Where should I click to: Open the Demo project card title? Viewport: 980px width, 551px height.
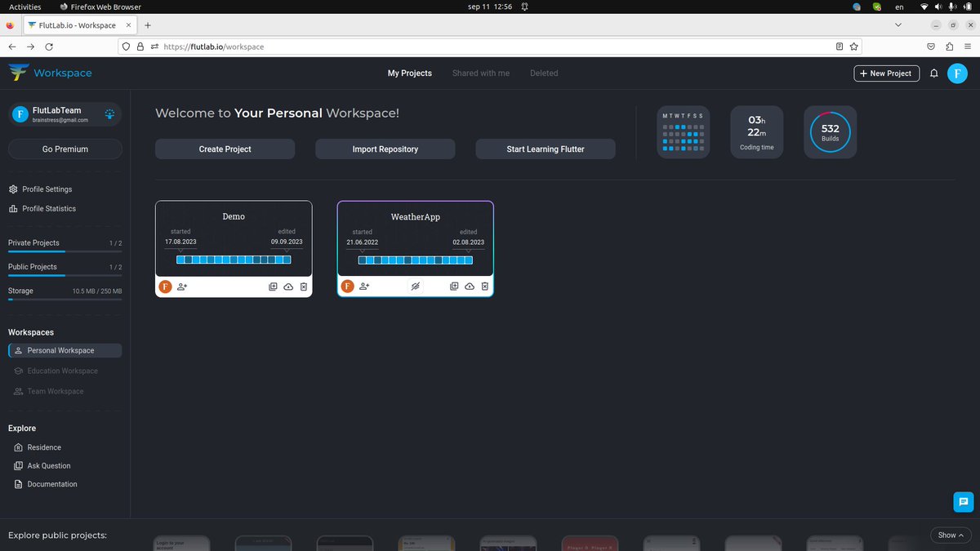pos(234,216)
